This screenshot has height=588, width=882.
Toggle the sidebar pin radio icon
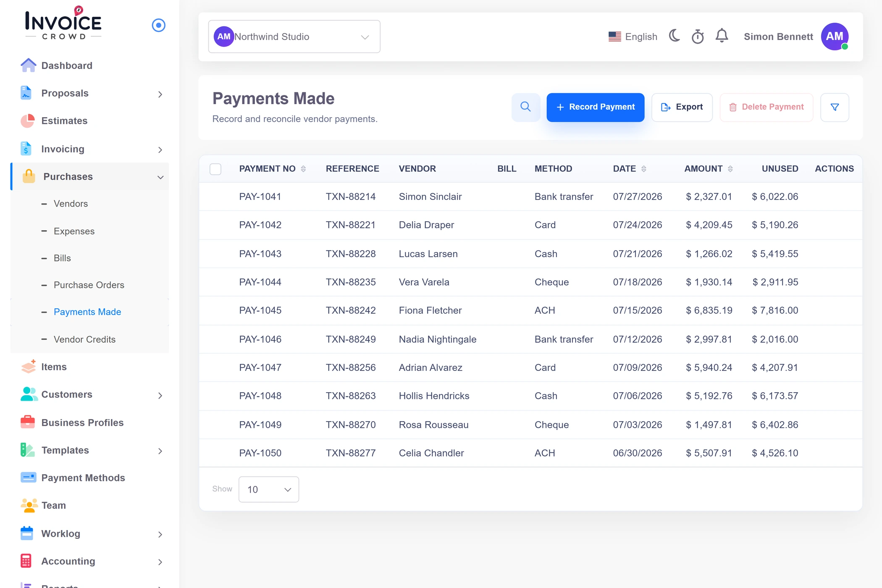pos(158,25)
